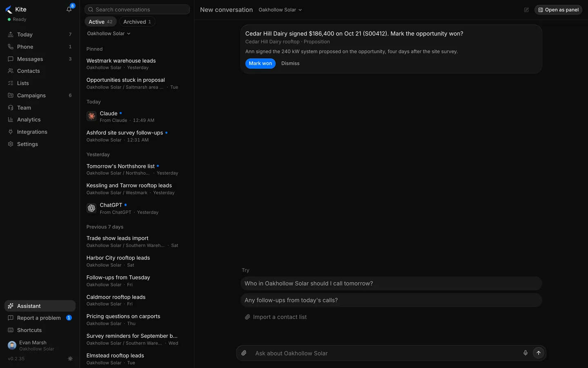588x368 pixels.
Task: Select suggestion 'Who in Oakhollow Solar should I call tomorrow?'
Action: click(391, 283)
